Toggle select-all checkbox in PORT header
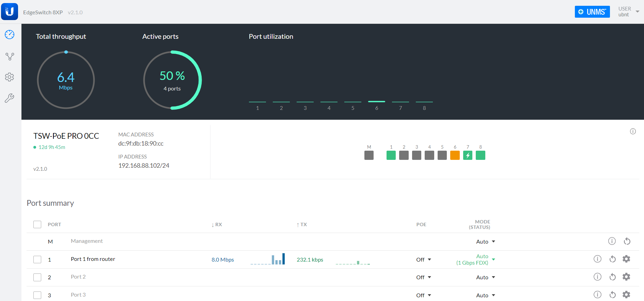The height and width of the screenshot is (301, 644). click(x=37, y=224)
